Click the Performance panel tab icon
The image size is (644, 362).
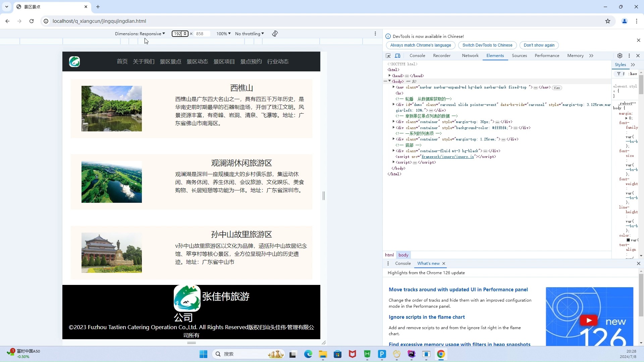(x=547, y=55)
